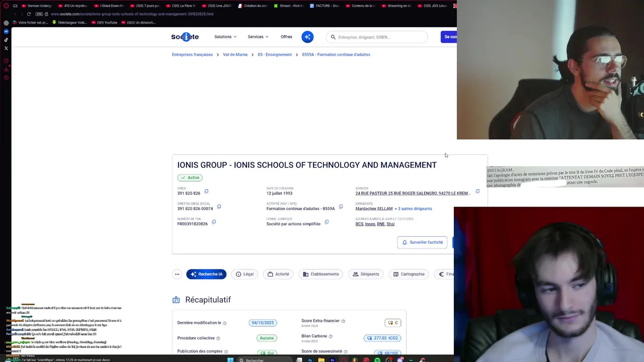Open the Shal source link
Image resolution: width=644 pixels, height=362 pixels.
pos(390,224)
